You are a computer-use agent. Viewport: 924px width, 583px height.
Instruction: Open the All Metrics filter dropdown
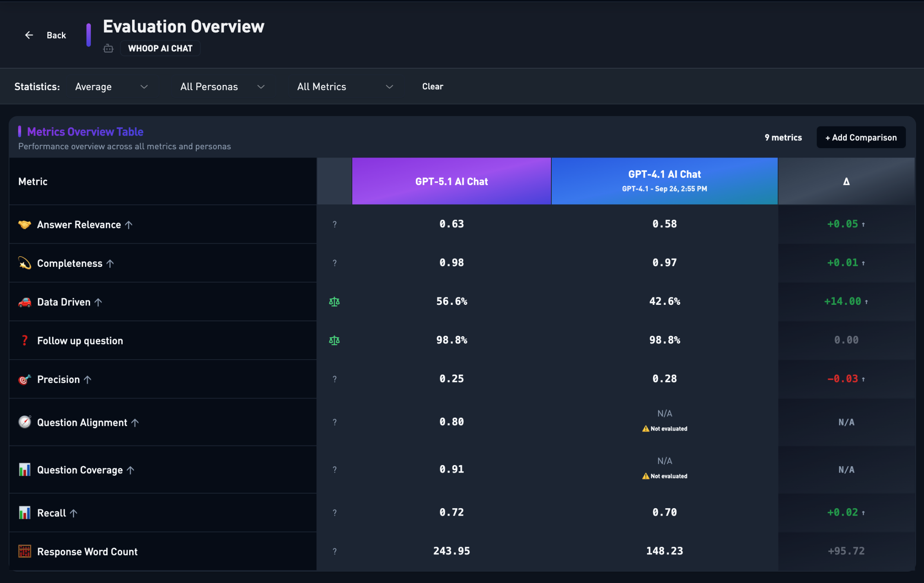345,87
